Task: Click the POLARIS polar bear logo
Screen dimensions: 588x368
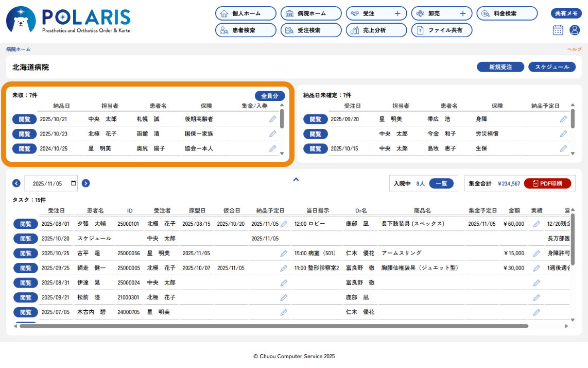Action: [21, 20]
